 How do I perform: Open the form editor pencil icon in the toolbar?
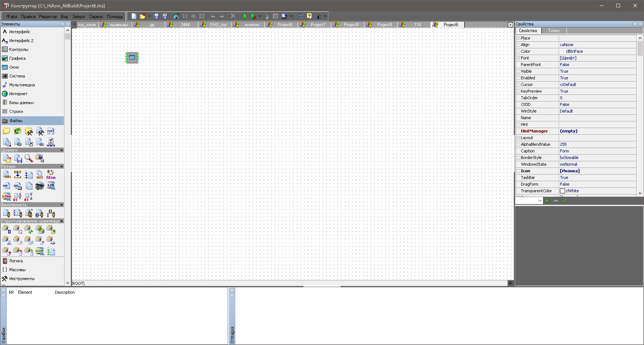point(176,16)
